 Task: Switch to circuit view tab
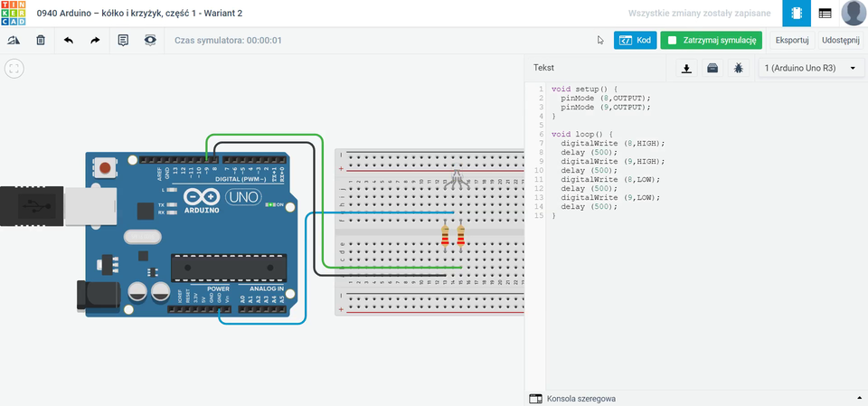pyautogui.click(x=797, y=14)
